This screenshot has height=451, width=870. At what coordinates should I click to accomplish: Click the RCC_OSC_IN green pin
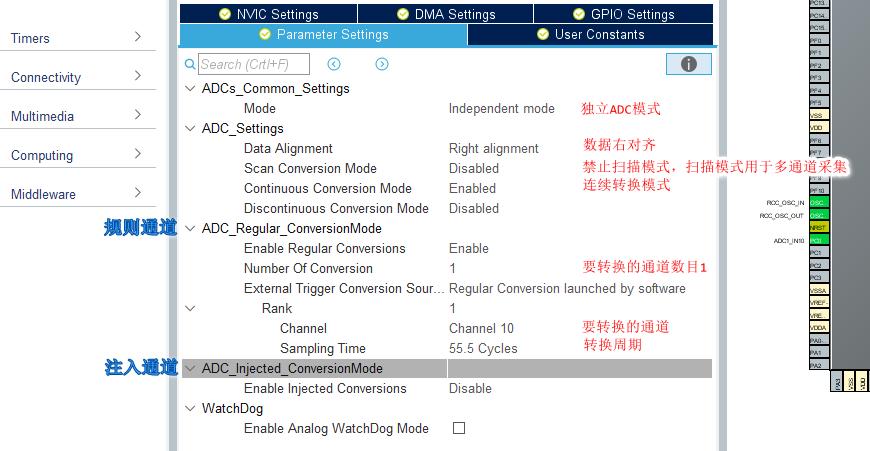(x=819, y=202)
